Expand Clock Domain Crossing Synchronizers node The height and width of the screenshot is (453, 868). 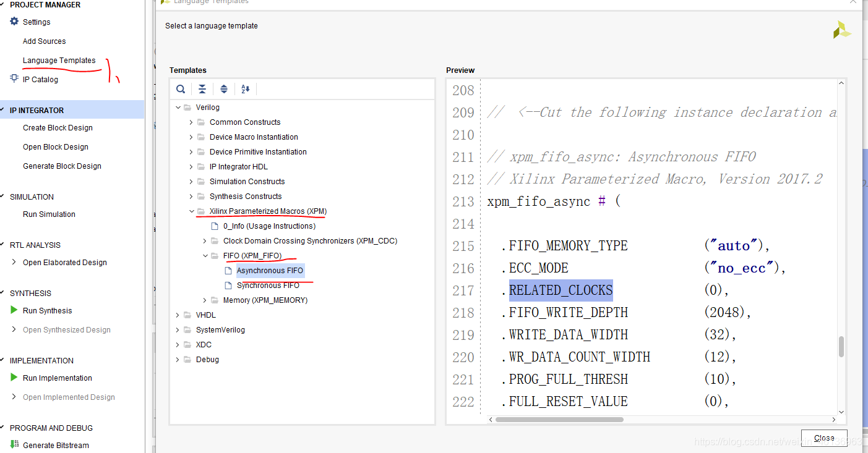point(205,241)
